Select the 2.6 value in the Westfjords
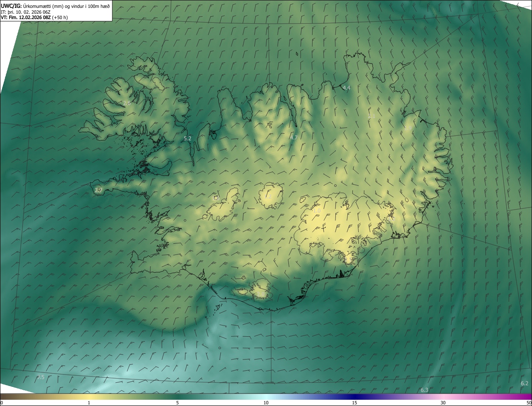This screenshot has height=406, width=532. tap(127, 103)
